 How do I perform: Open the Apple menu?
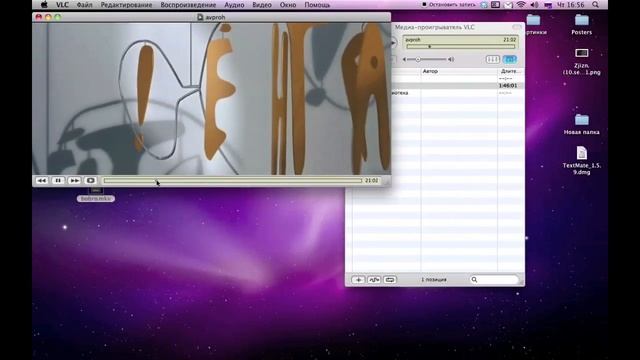coord(44,5)
